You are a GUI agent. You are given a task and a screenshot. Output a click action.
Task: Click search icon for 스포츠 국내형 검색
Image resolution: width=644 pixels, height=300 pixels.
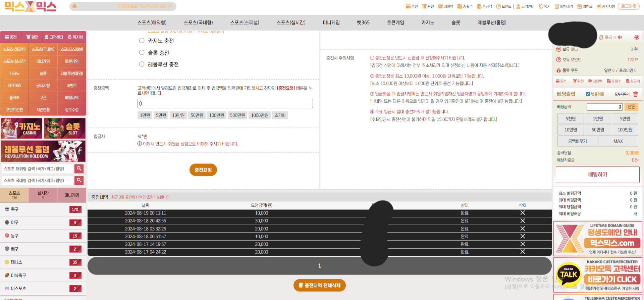click(x=79, y=180)
